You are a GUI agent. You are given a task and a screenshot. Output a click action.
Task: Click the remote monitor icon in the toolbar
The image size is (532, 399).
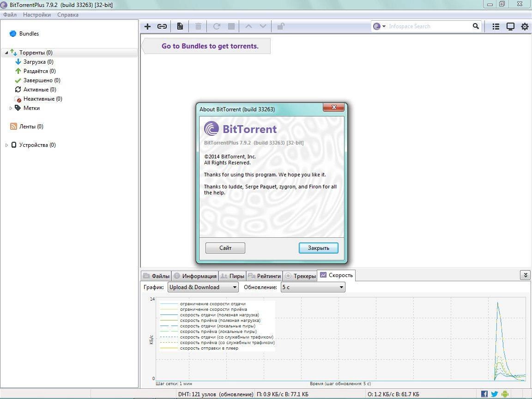tap(510, 26)
